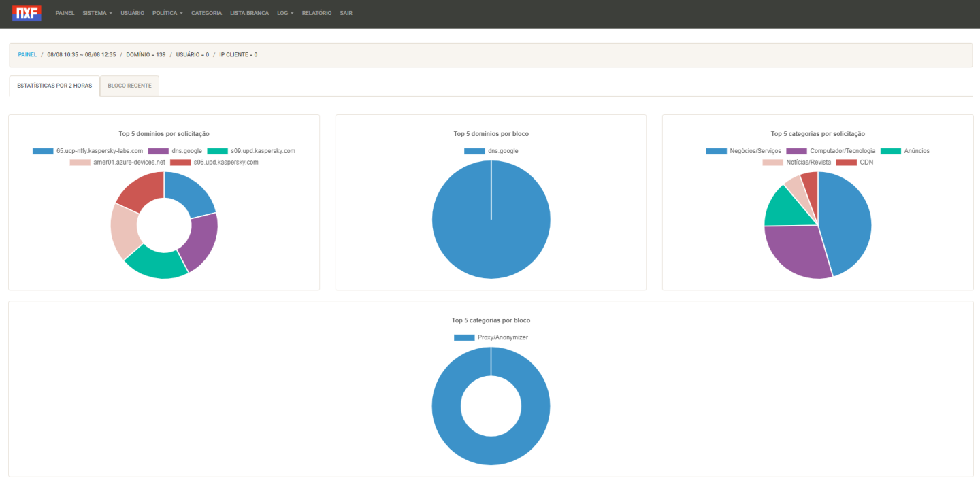Open the Log dropdown menu

285,13
